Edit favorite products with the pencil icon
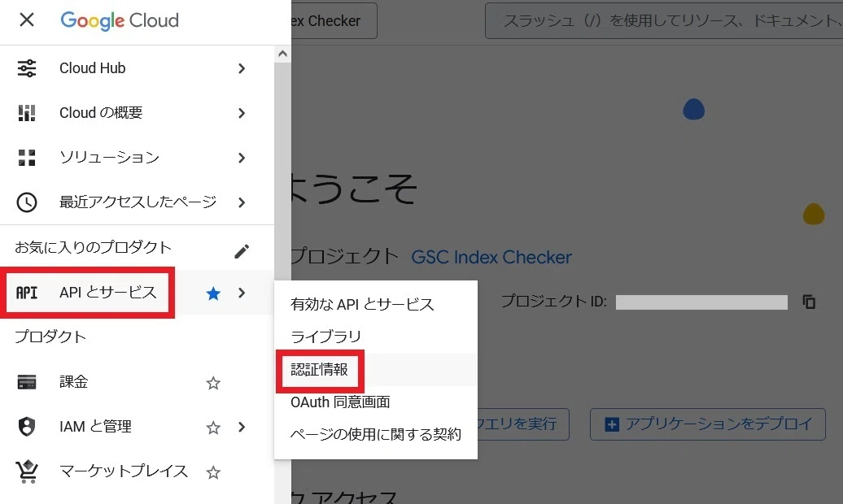The height and width of the screenshot is (504, 843). pos(242,251)
